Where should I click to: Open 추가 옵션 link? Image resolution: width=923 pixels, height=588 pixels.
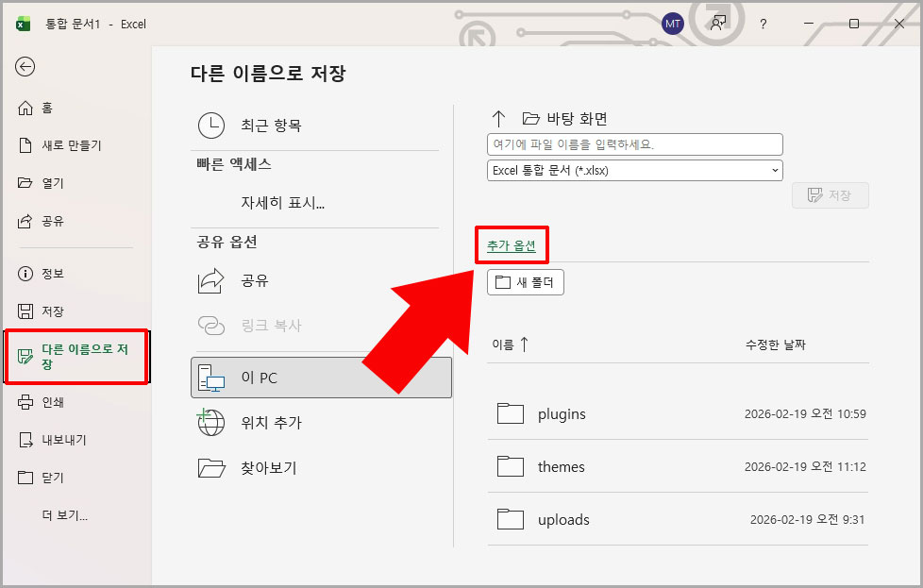coord(512,244)
